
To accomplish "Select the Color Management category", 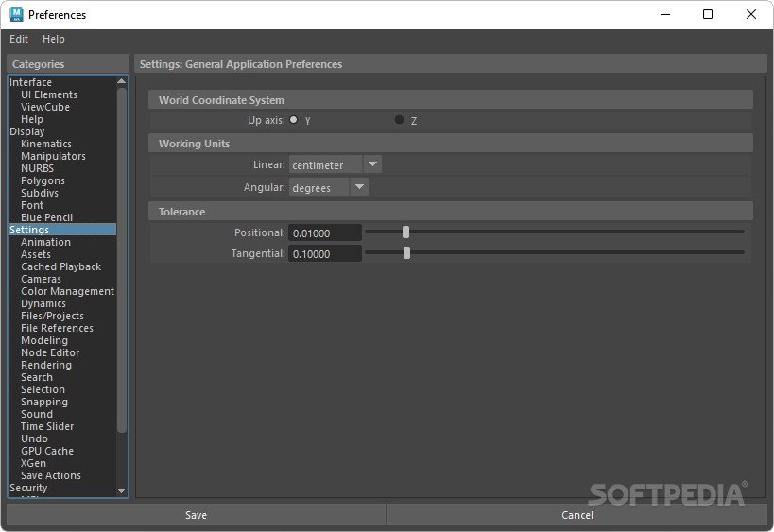I will tap(67, 292).
